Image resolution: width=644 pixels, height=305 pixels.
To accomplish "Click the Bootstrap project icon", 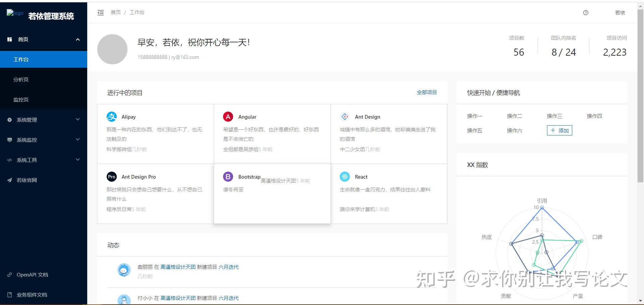I will click(228, 176).
